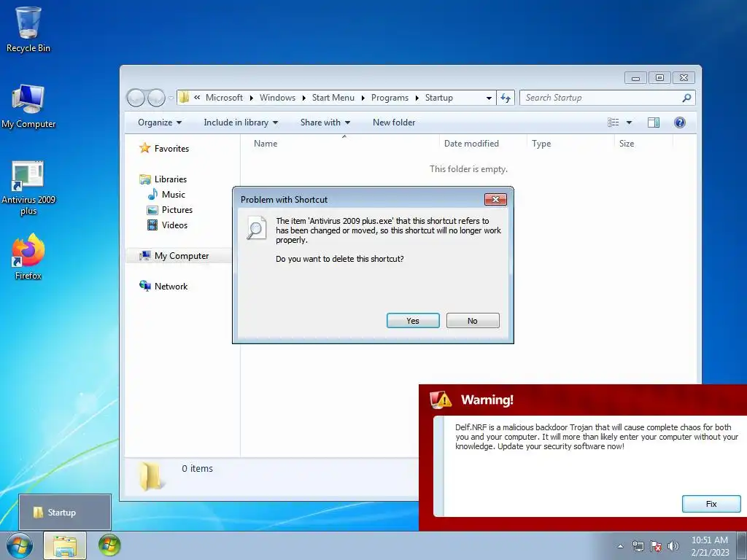Open the view options dropdown arrow

coord(629,122)
